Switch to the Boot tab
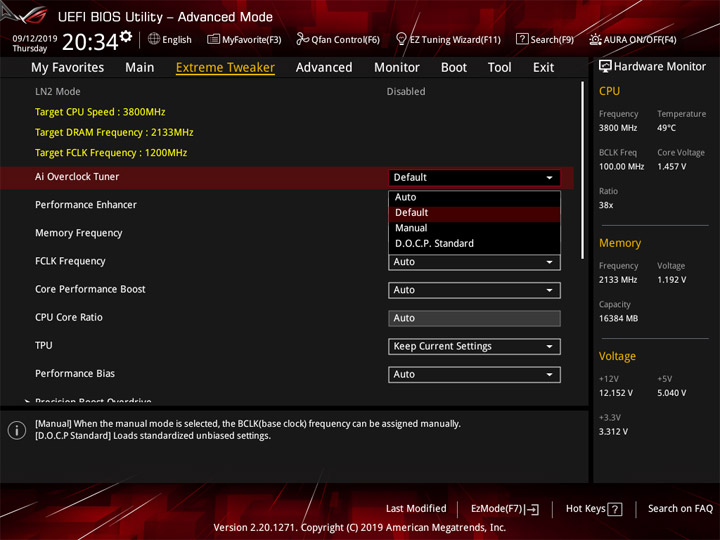 (454, 68)
